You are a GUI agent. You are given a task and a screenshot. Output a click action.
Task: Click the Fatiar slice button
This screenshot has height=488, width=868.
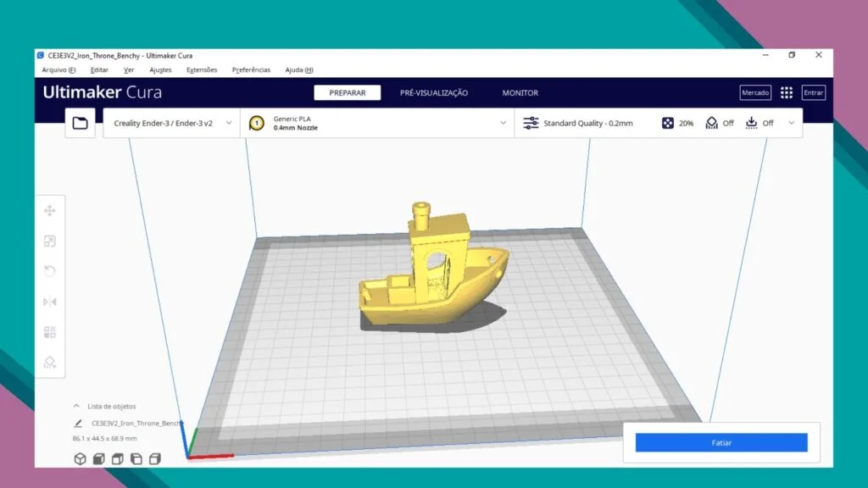[x=721, y=442]
